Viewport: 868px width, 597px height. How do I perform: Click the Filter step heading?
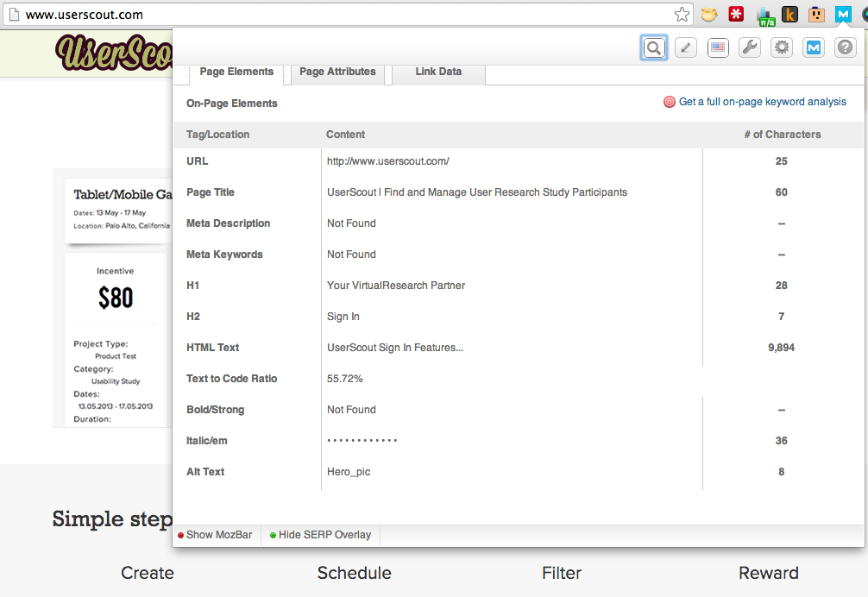(562, 573)
